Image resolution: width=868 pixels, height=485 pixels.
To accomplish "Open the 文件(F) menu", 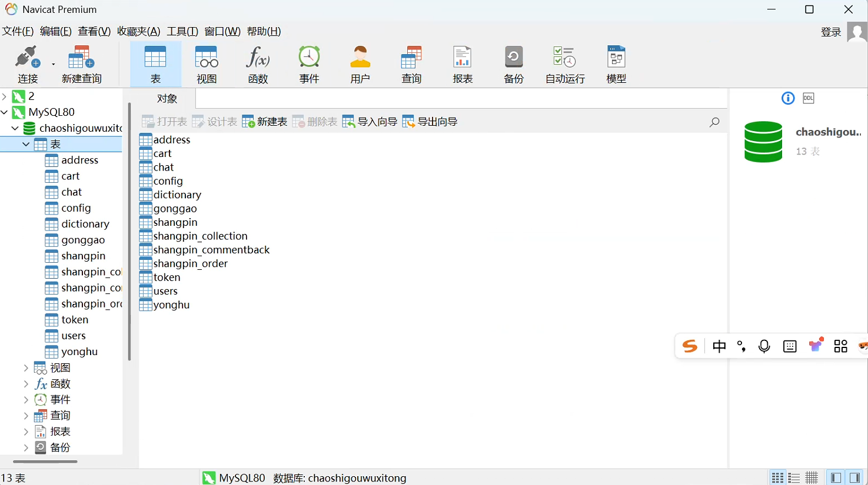I will tap(18, 31).
